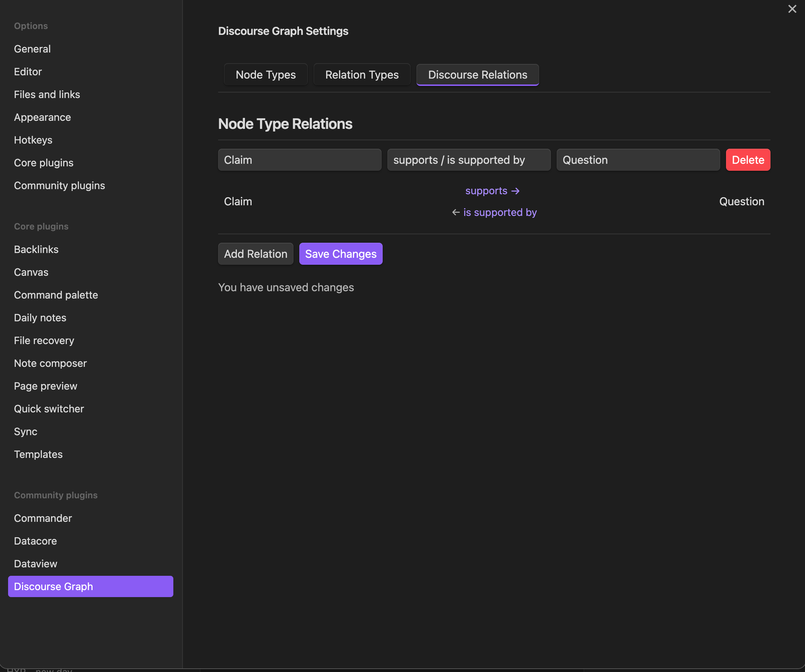805x672 pixels.
Task: Select the Discourse Relations tab
Action: [477, 75]
